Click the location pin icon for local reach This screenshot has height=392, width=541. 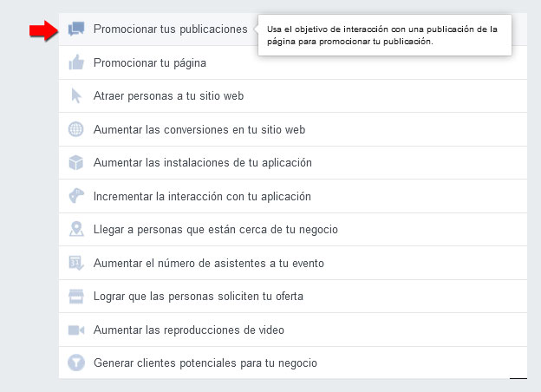tap(76, 229)
